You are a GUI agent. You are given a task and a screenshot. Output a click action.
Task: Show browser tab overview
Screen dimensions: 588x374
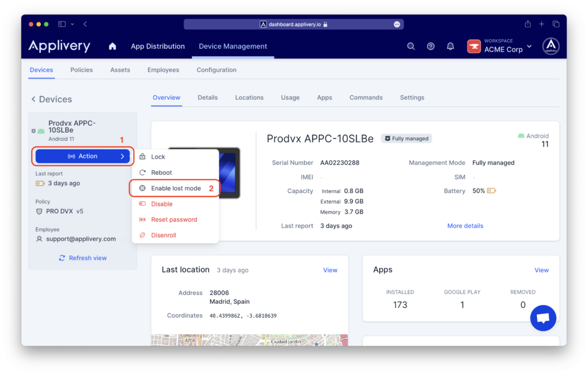[x=556, y=24]
